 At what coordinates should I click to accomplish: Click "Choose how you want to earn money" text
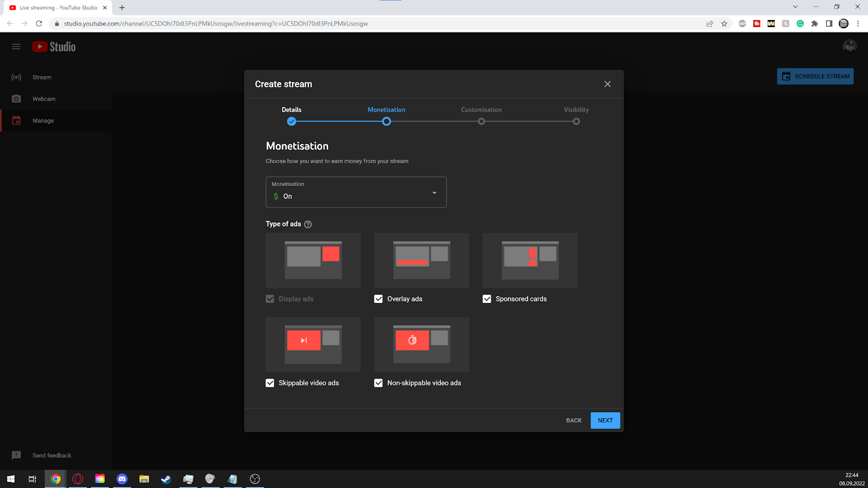tap(337, 161)
